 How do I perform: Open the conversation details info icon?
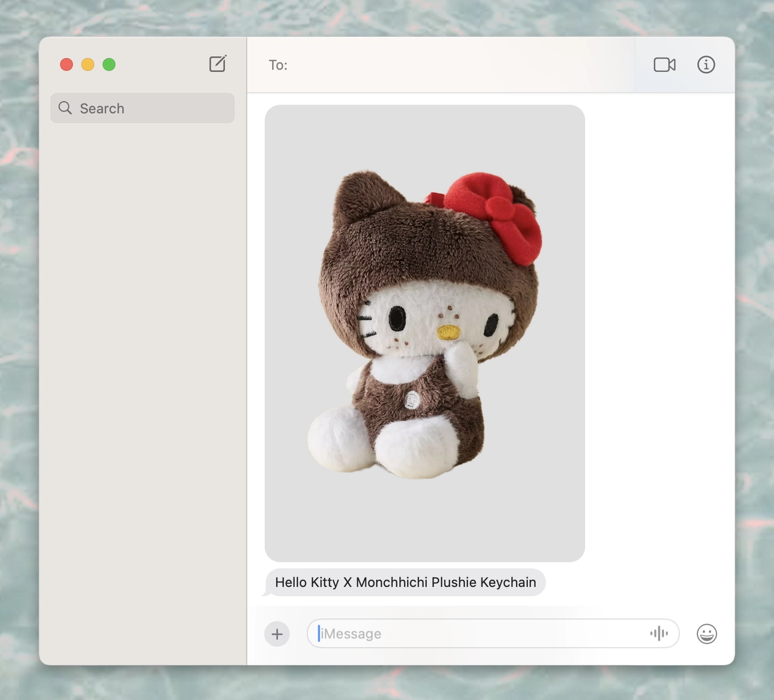click(706, 65)
